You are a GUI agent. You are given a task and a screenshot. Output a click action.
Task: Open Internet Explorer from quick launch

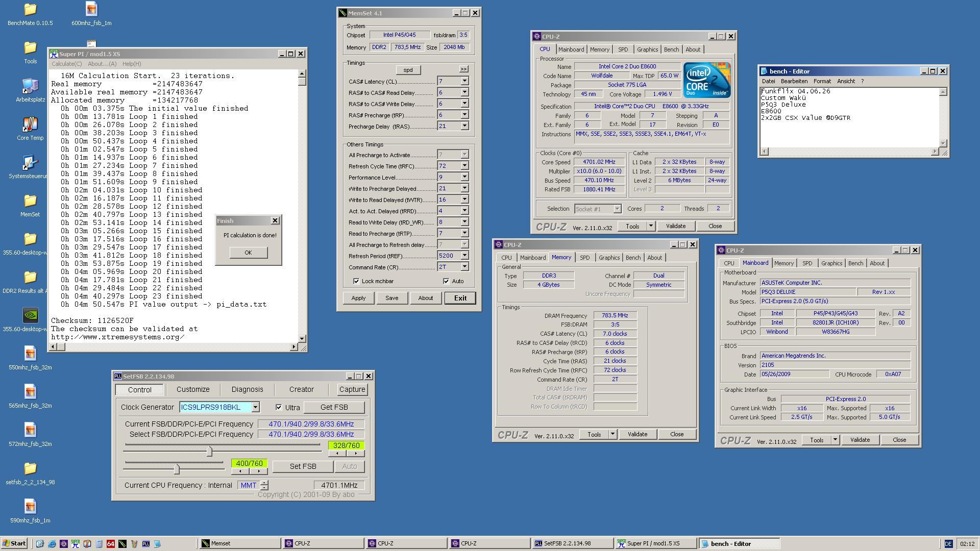[52, 544]
